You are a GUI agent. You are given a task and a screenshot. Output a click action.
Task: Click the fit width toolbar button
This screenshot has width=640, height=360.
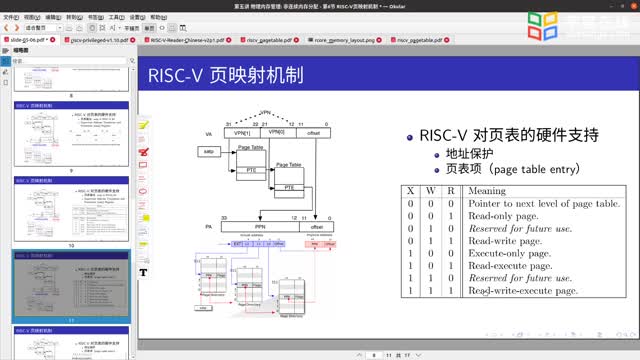coord(131,28)
